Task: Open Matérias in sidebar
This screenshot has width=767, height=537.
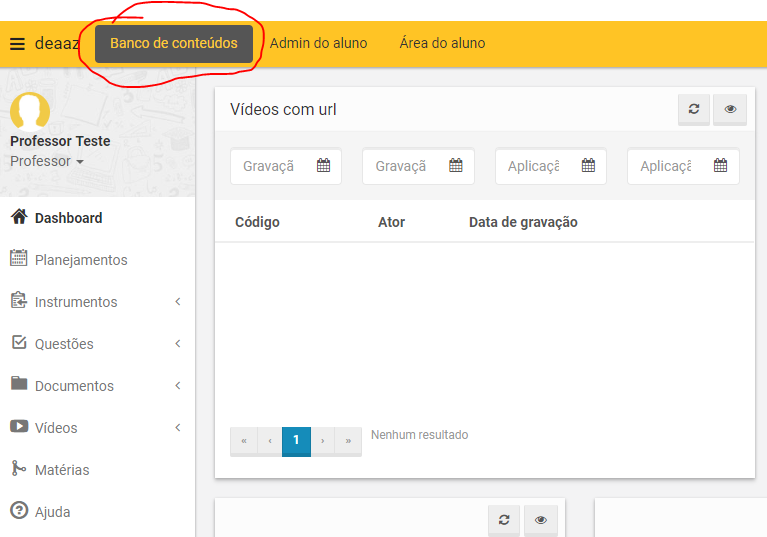Action: [62, 470]
